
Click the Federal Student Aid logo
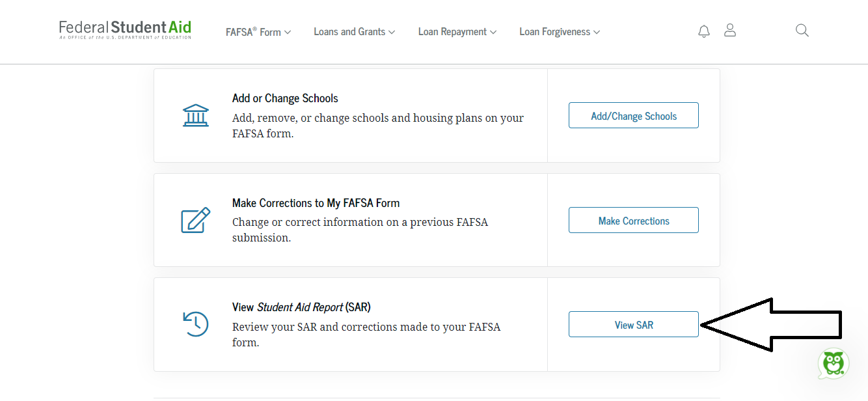click(125, 29)
